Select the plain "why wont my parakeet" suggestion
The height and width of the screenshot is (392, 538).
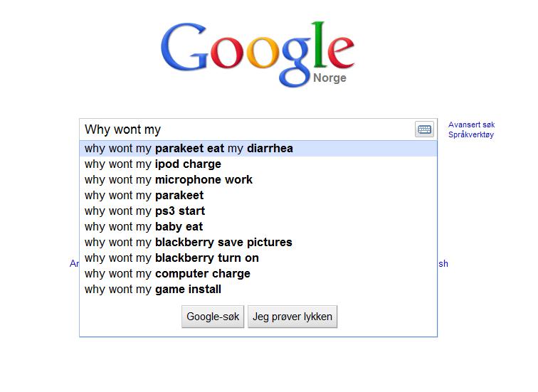point(258,196)
